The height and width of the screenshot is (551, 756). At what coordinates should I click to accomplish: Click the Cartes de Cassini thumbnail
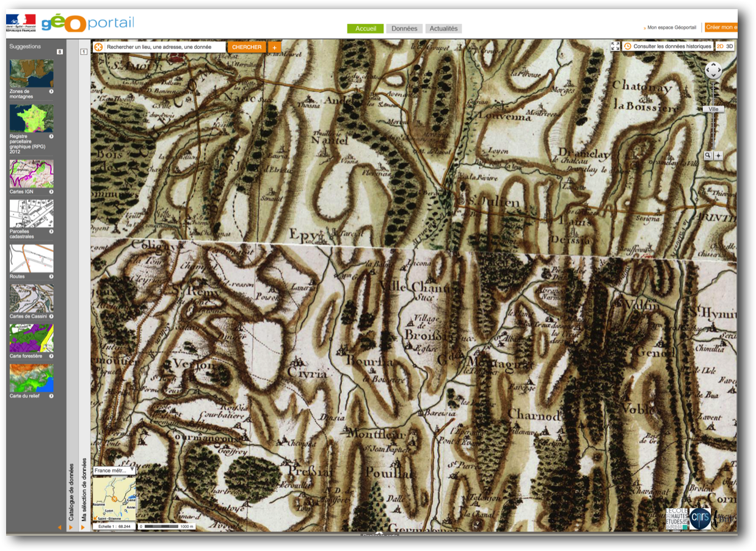pos(31,298)
